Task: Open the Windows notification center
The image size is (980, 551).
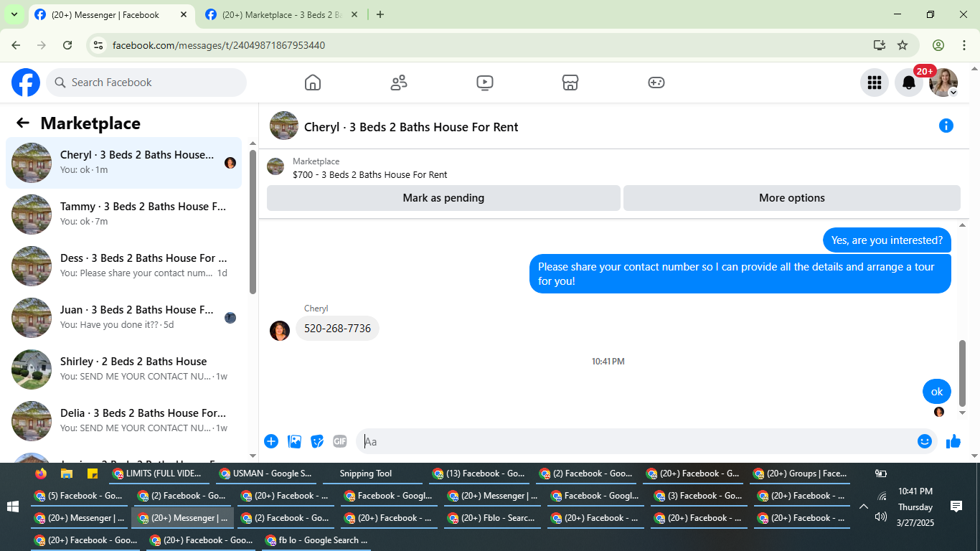Action: (x=956, y=507)
